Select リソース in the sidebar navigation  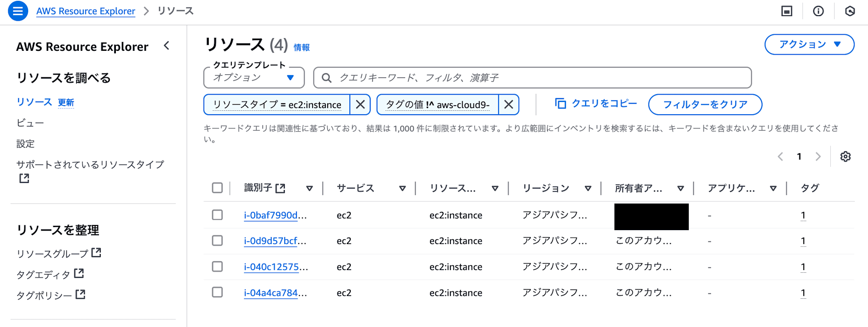(x=34, y=102)
